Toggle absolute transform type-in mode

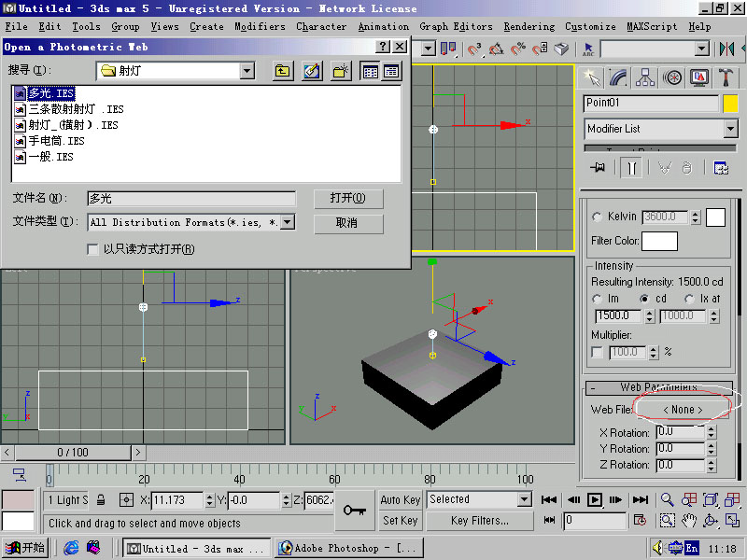click(126, 500)
